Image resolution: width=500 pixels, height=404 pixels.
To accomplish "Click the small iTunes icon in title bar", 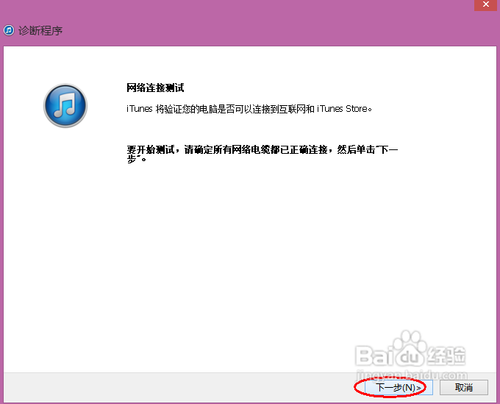I will [x=9, y=30].
